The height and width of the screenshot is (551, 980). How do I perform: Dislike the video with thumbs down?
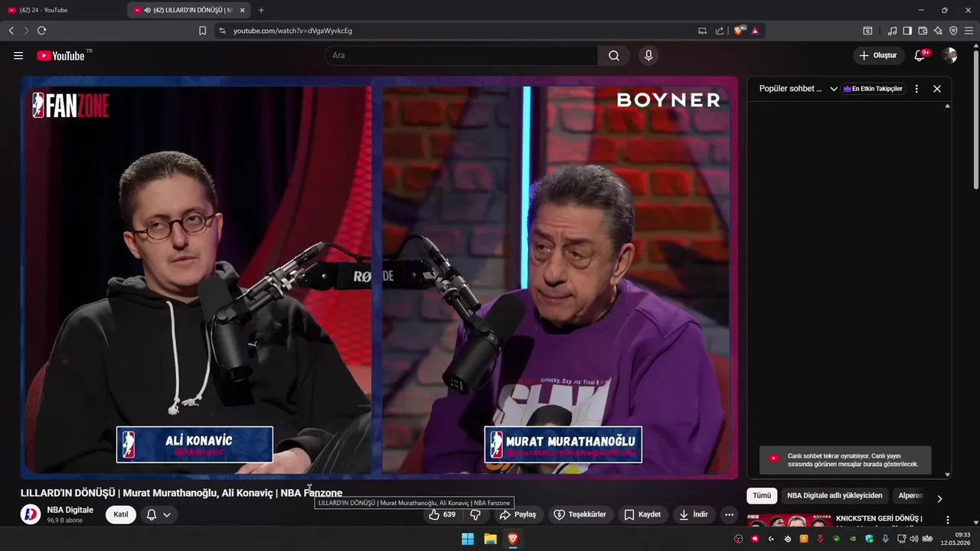tap(475, 514)
